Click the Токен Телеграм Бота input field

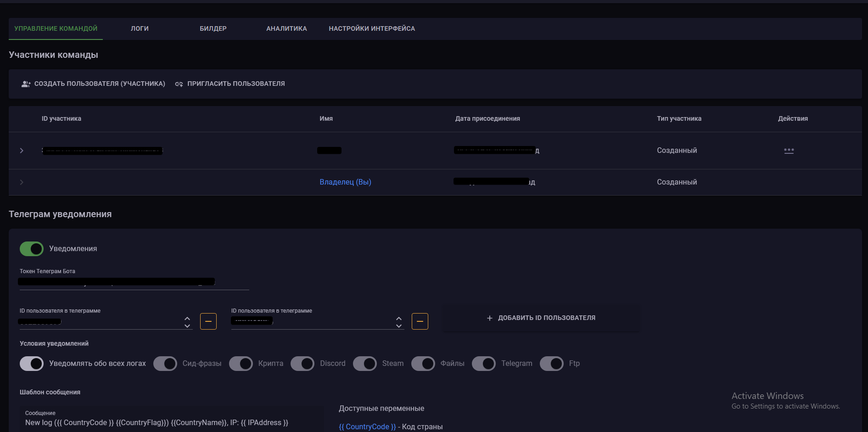133,282
